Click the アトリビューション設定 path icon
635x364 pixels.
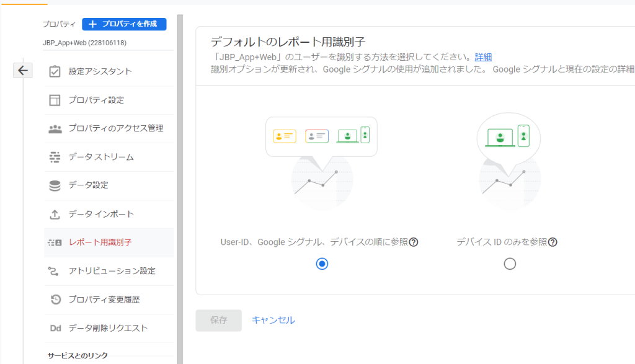(x=53, y=271)
